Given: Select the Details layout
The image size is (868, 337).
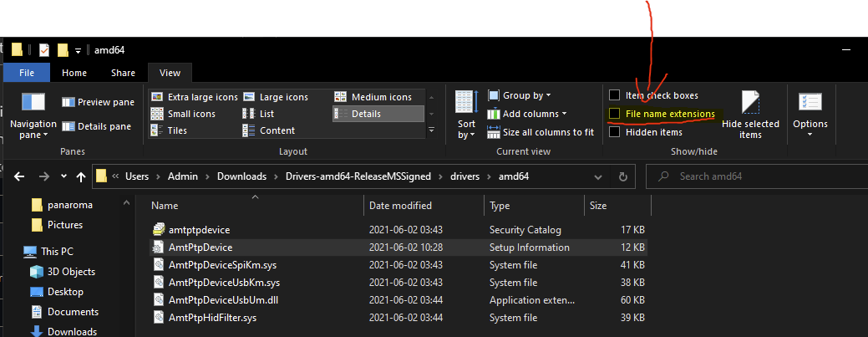Looking at the screenshot, I should [378, 114].
